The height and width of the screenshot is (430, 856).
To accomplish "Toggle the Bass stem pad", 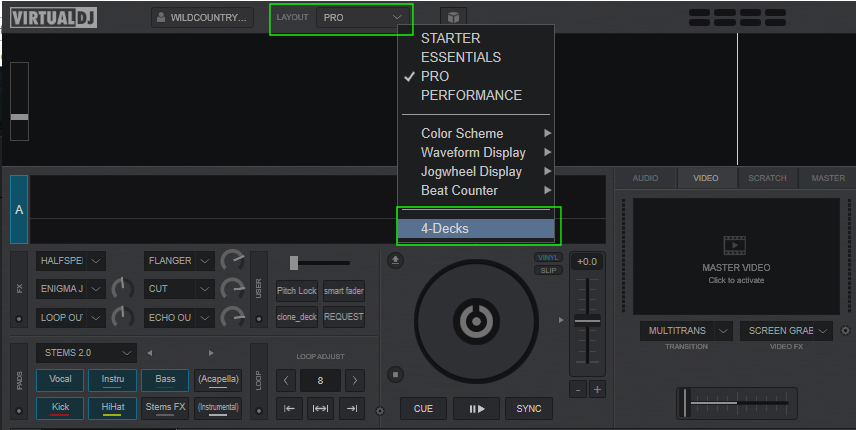I will (x=165, y=380).
